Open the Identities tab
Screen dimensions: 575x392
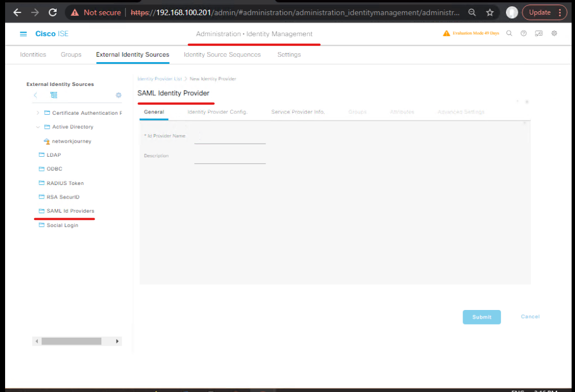tap(33, 55)
